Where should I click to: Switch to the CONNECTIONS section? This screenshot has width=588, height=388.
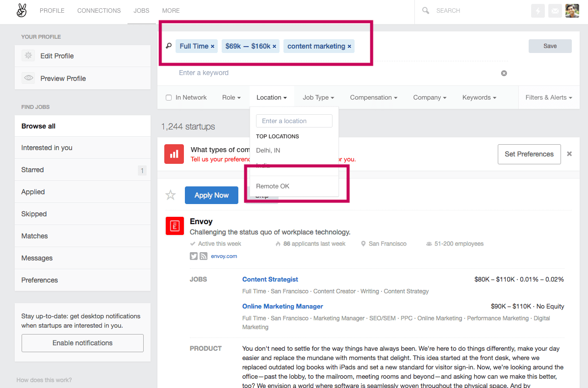pyautogui.click(x=99, y=10)
